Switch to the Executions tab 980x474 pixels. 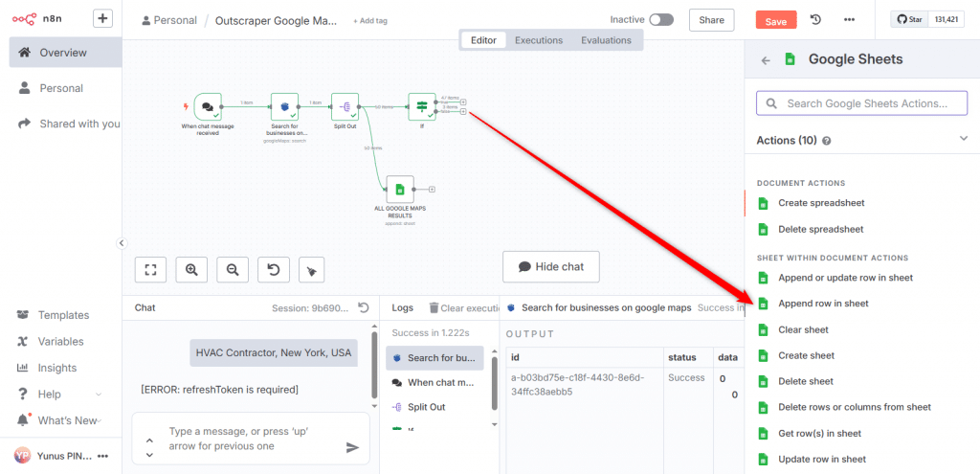pyautogui.click(x=539, y=40)
